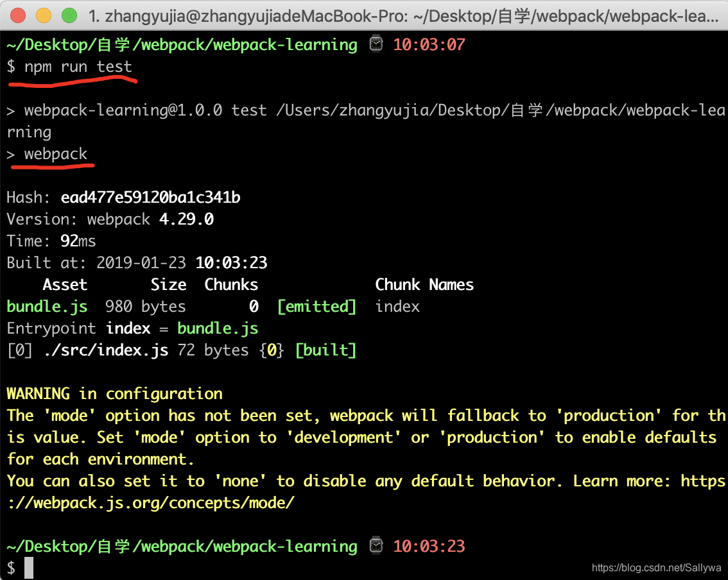Click the '[built]' status label

click(x=326, y=350)
